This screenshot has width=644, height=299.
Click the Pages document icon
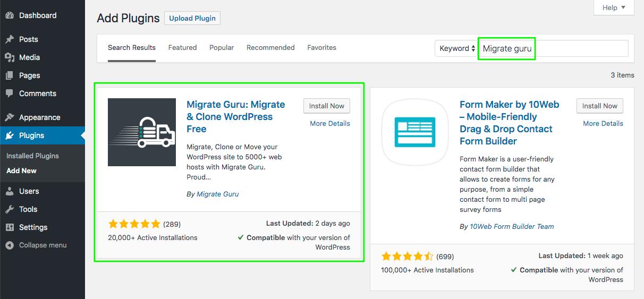(x=10, y=75)
